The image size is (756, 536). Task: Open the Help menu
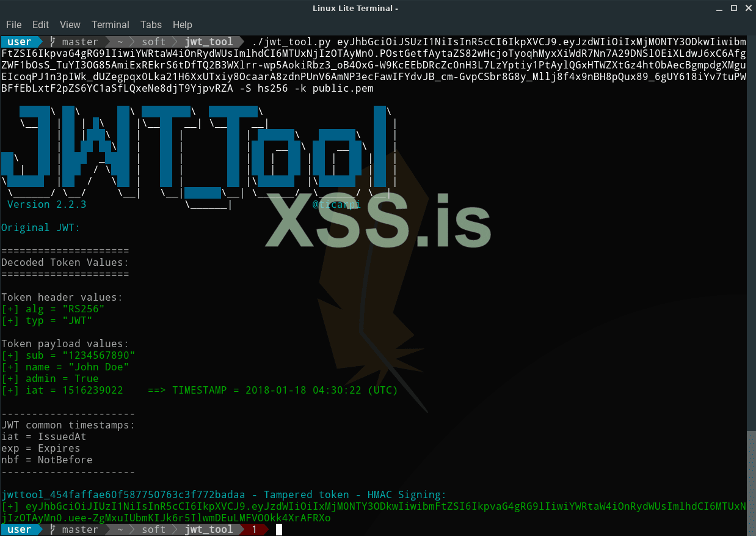pos(183,24)
